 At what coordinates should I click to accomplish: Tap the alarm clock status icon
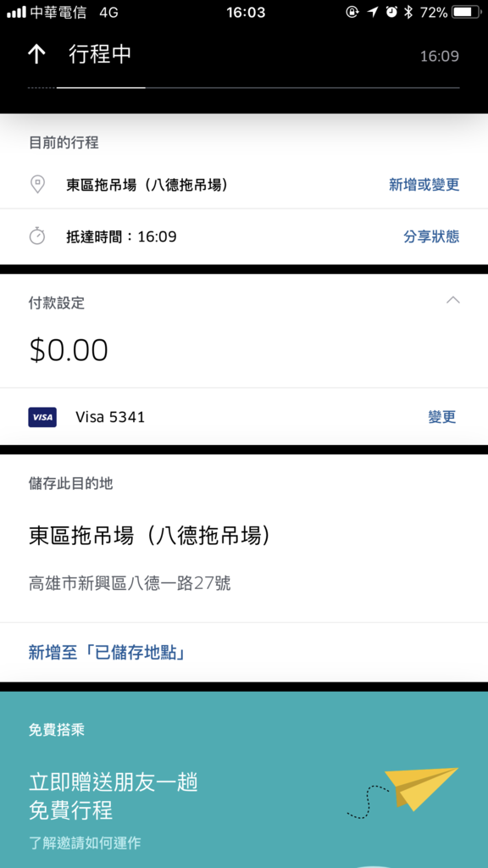(391, 12)
